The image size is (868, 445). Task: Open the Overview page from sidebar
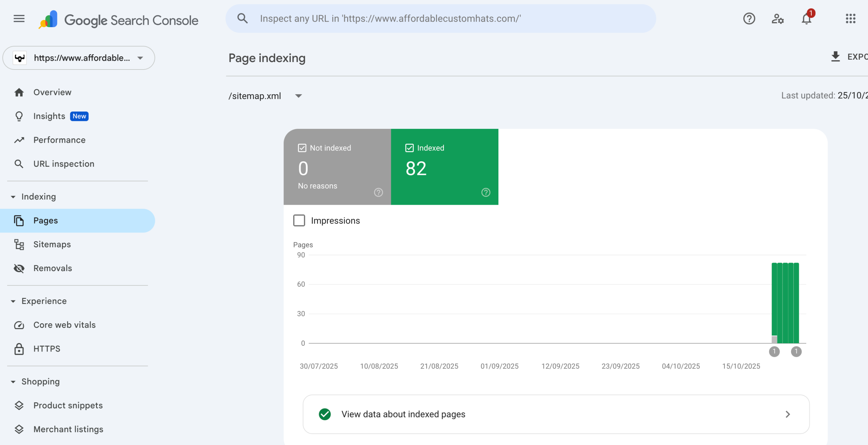52,92
